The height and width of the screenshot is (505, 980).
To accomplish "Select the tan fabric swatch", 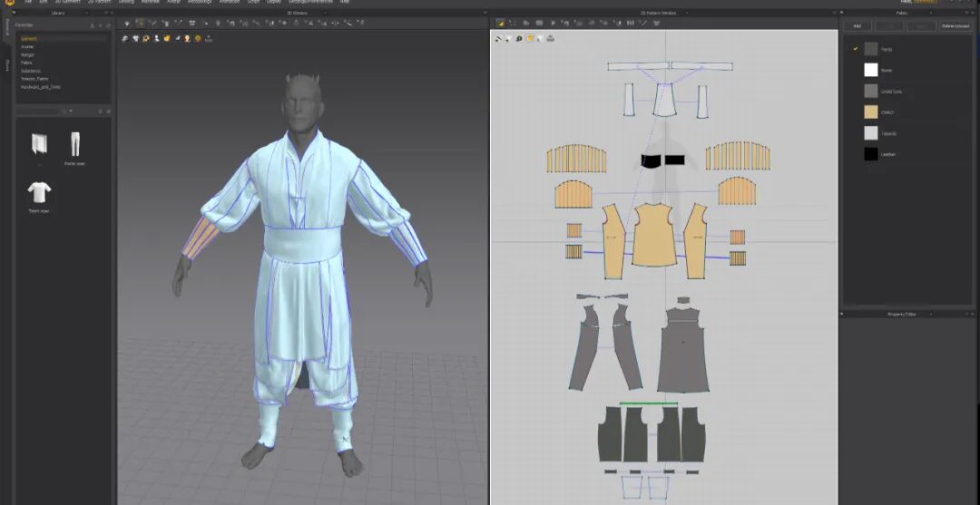I will pos(870,112).
